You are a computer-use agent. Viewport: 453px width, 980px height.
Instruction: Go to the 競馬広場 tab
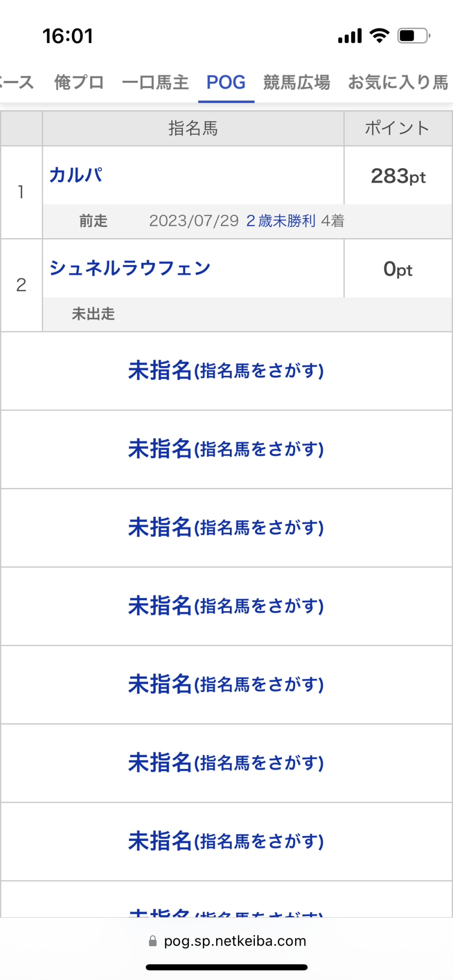pos(297,82)
